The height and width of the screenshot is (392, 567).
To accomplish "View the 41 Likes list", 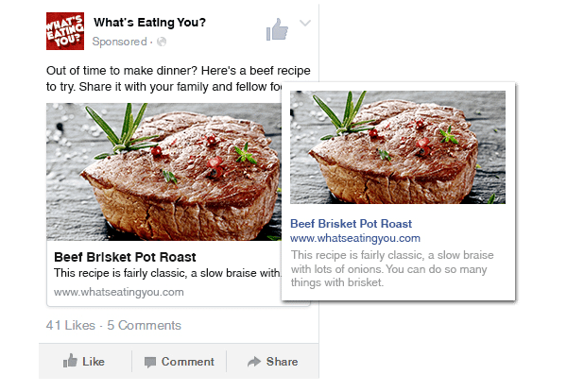I will pyautogui.click(x=71, y=325).
